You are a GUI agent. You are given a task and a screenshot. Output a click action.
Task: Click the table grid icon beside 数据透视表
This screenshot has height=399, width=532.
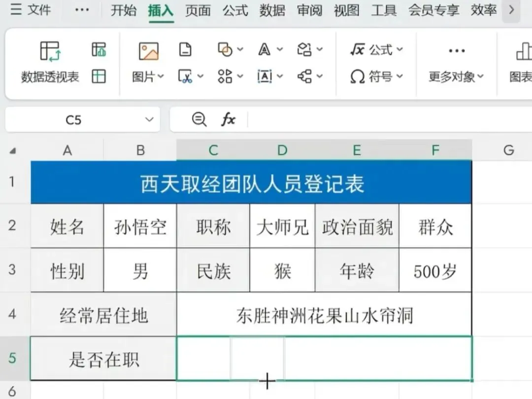(99, 76)
